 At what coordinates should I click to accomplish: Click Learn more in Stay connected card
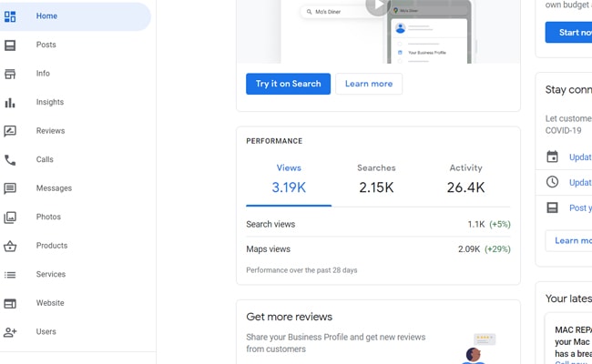coord(568,240)
